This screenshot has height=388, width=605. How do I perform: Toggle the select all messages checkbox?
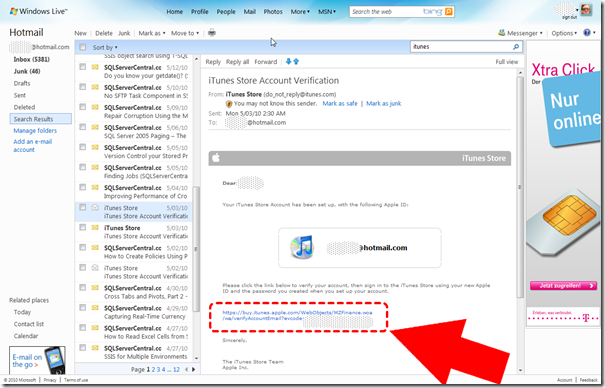[83, 47]
